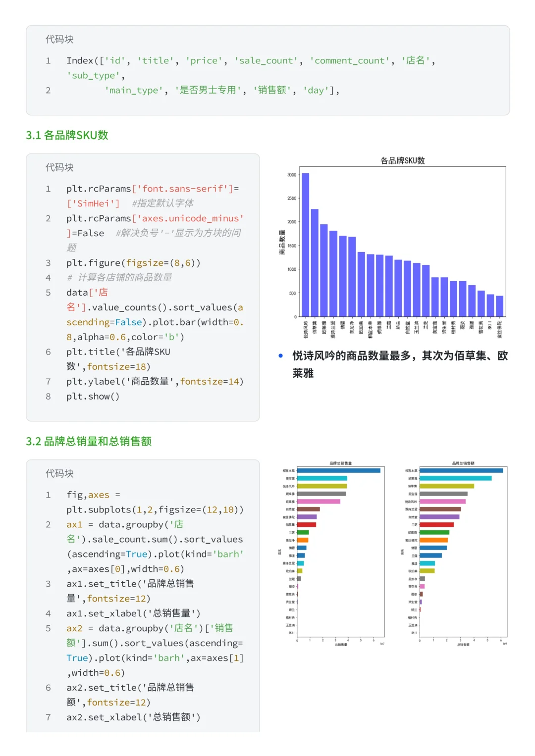Click the 品牌总销售额 chart title
The width and height of the screenshot is (535, 756).
(x=463, y=463)
